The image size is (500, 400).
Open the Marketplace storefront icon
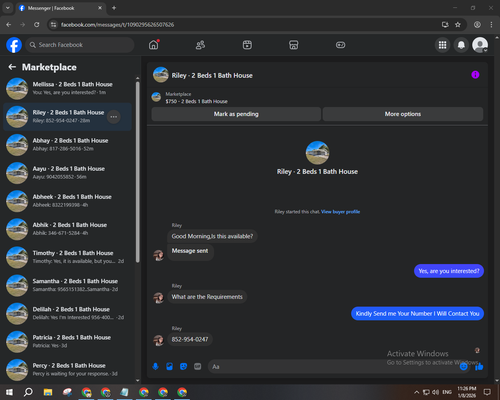coord(294,45)
